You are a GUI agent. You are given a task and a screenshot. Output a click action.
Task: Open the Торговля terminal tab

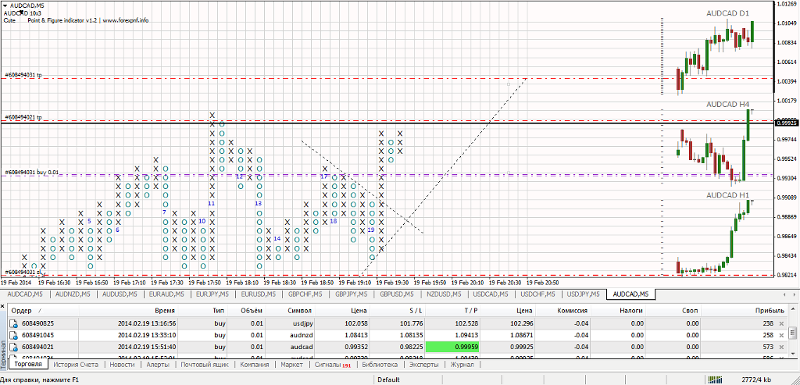[x=28, y=365]
